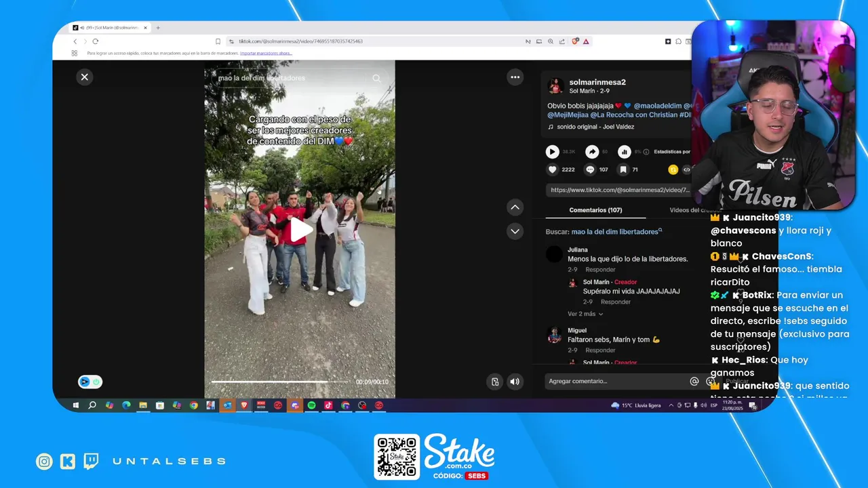Go to previous video with up arrow
Viewport: 868px width, 488px height.
pos(515,207)
